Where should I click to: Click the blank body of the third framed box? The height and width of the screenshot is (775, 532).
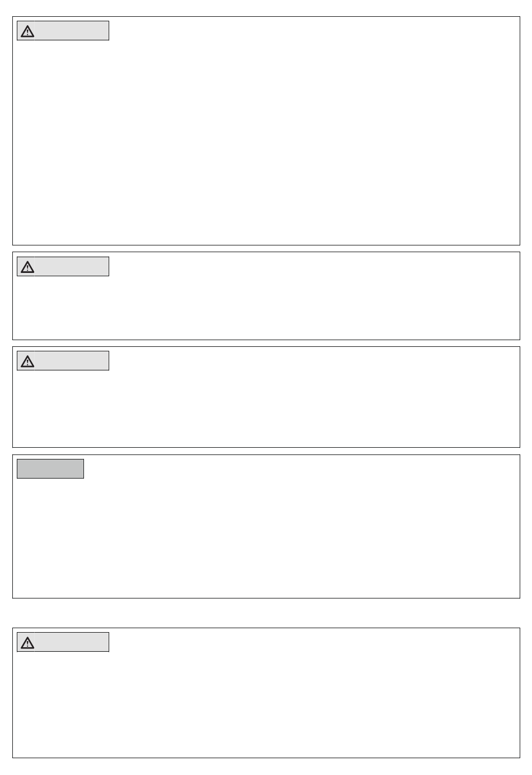[x=266, y=406]
